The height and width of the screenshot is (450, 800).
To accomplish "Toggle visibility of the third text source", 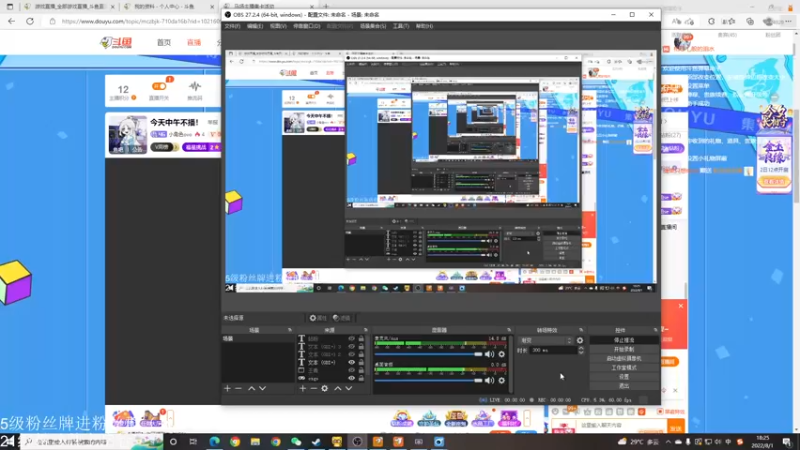I will [351, 354].
